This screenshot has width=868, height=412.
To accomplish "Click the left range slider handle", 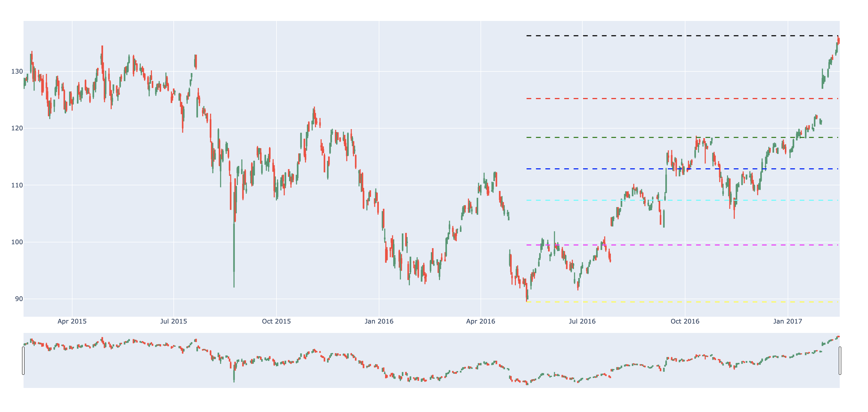I will pos(23,360).
